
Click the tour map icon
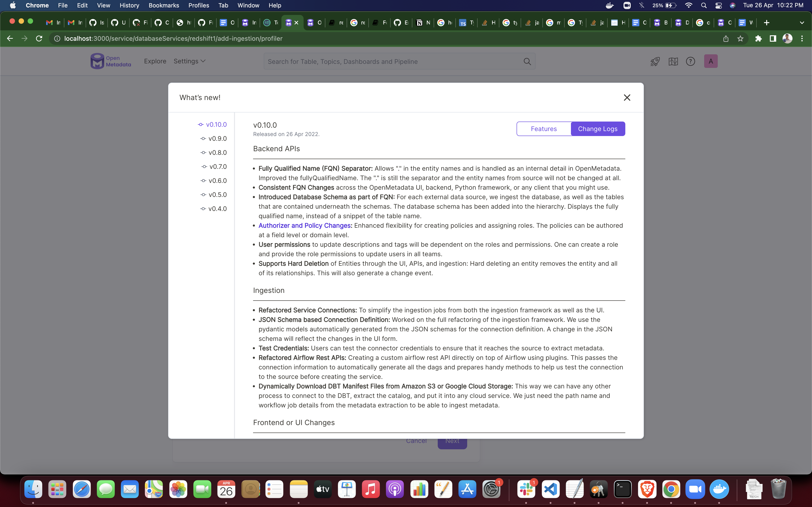[673, 61]
